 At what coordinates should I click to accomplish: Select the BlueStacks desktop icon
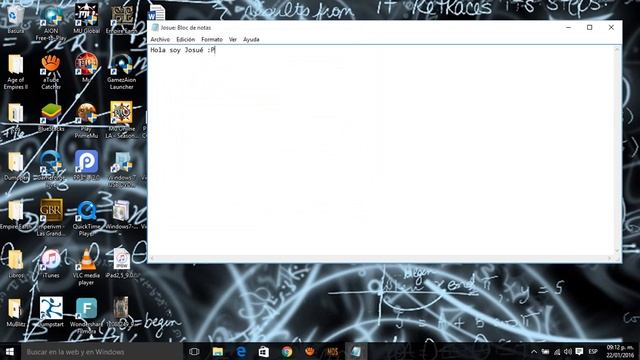[x=51, y=117]
